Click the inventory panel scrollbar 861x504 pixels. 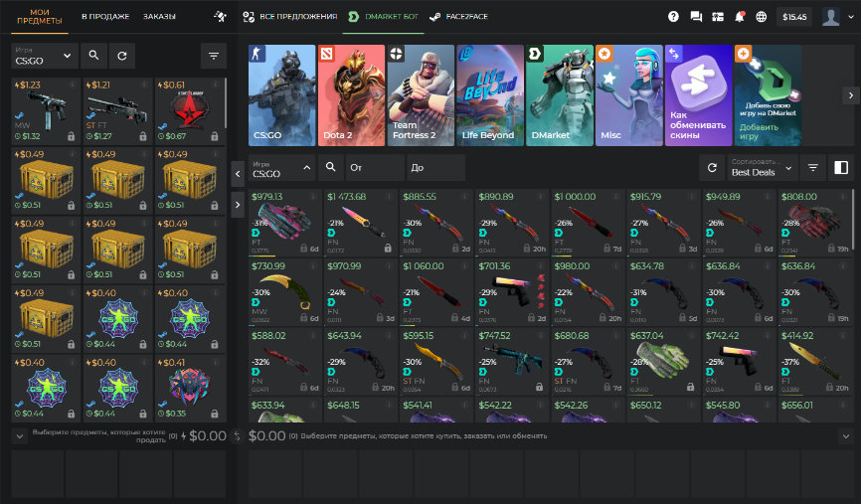coord(226,103)
